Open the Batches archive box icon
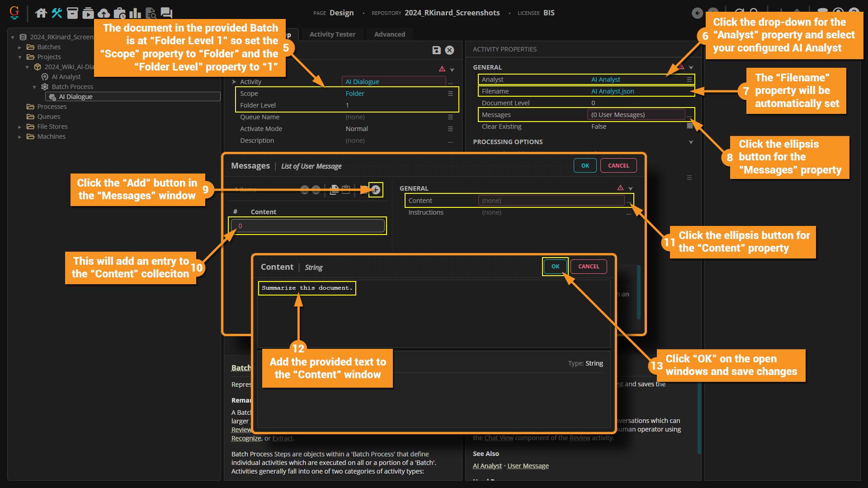868x488 pixels. pos(72,13)
